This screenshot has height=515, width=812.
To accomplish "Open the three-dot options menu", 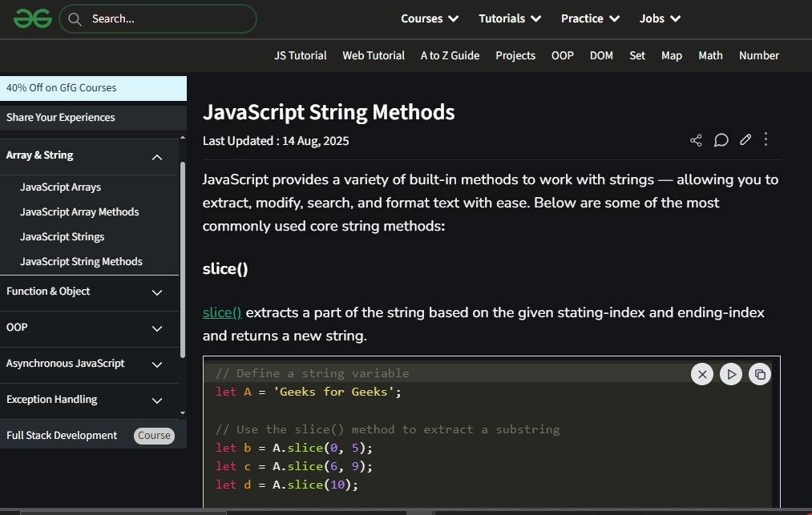I will click(x=766, y=139).
